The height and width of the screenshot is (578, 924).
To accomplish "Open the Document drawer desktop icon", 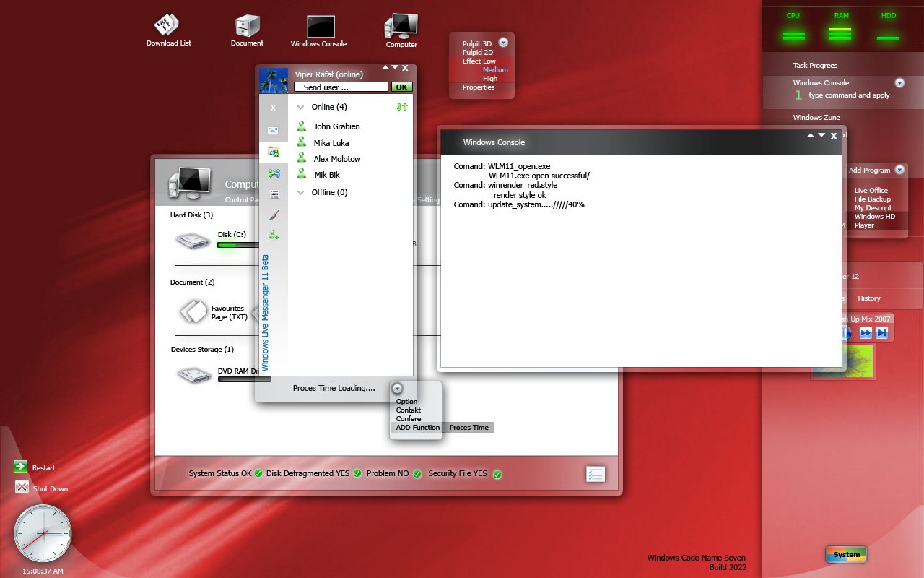I will pos(247,26).
